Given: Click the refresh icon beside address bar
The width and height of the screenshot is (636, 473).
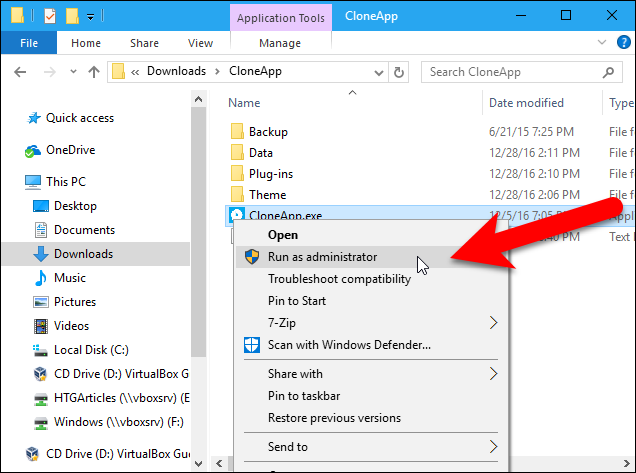Looking at the screenshot, I should point(401,71).
